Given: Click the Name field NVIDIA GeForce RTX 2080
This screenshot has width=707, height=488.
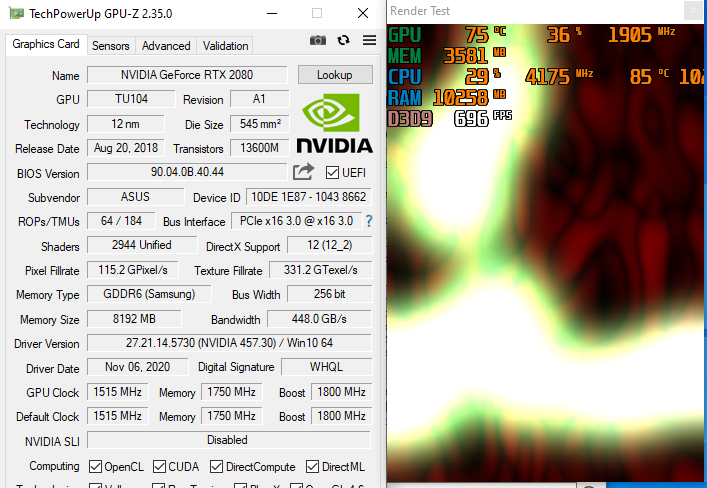Looking at the screenshot, I should pos(187,75).
